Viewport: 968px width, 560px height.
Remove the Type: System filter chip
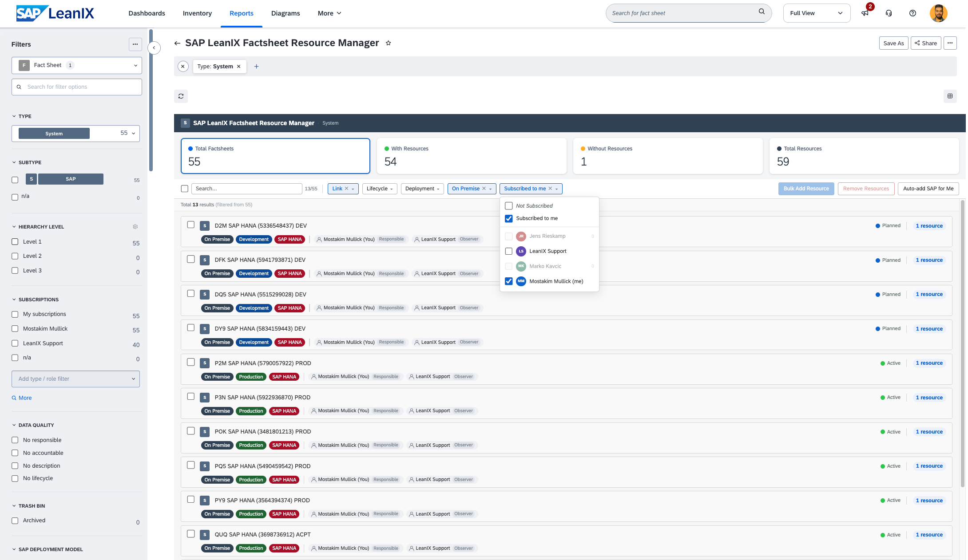[x=238, y=67]
